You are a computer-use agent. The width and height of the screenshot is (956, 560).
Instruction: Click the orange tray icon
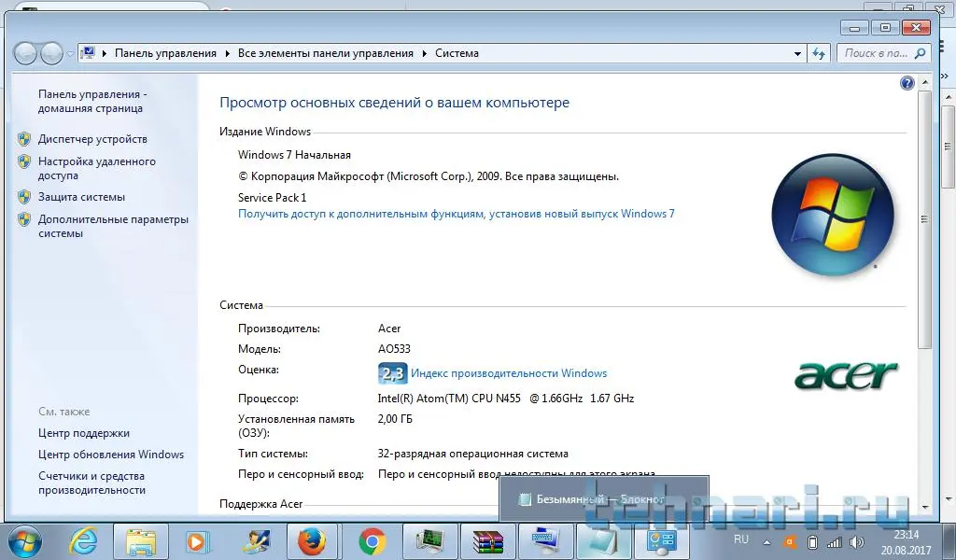click(x=790, y=541)
